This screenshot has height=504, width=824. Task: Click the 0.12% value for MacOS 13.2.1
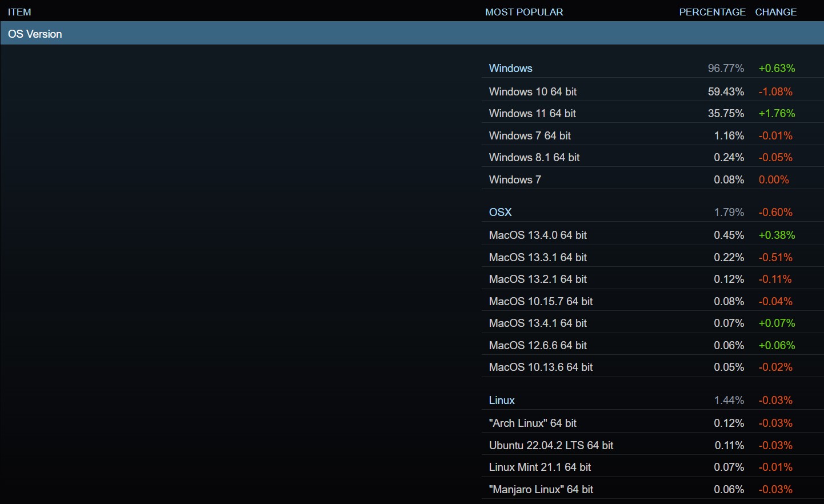click(x=729, y=279)
